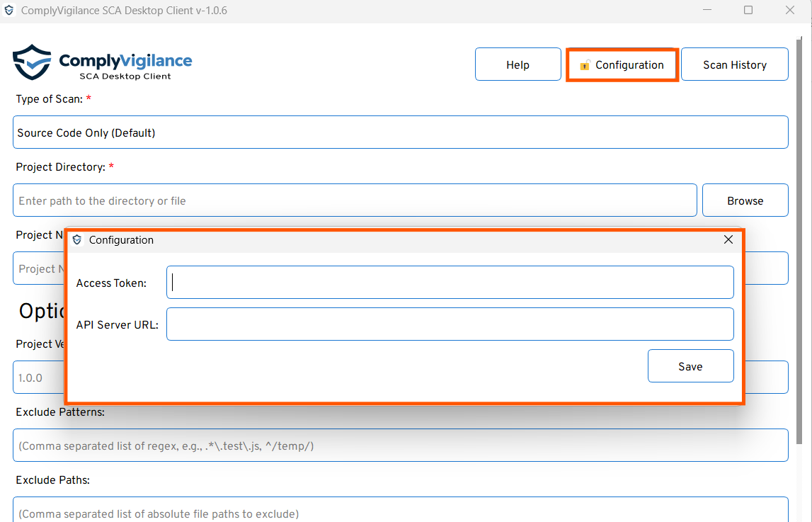Close the Configuration dialog
This screenshot has height=522, width=812.
pos(728,240)
